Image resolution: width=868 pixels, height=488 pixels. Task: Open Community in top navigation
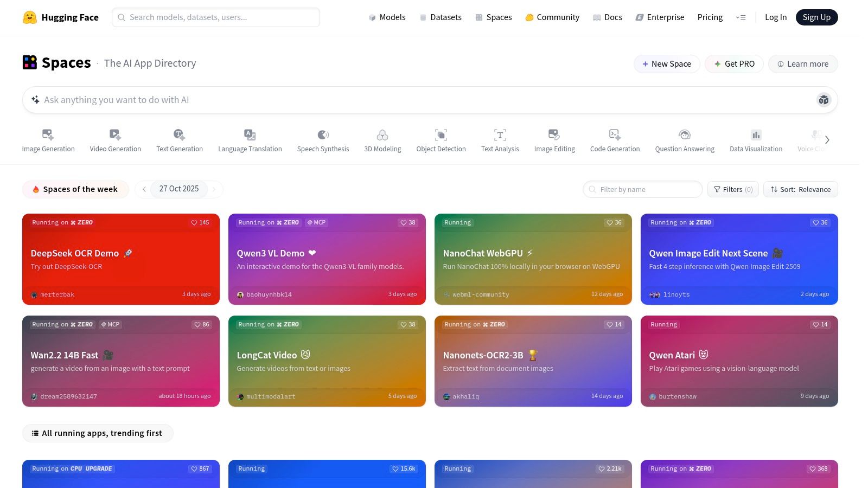pos(552,17)
